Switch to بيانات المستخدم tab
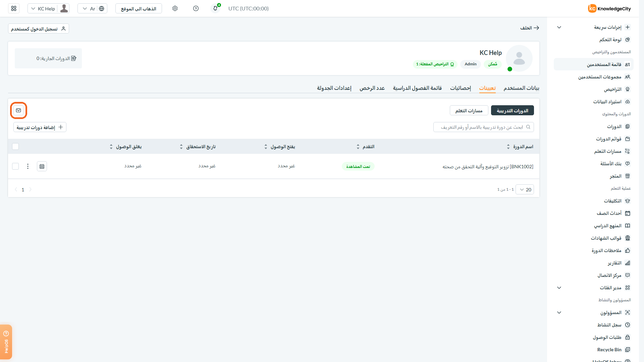The width and height of the screenshot is (644, 362). click(522, 88)
